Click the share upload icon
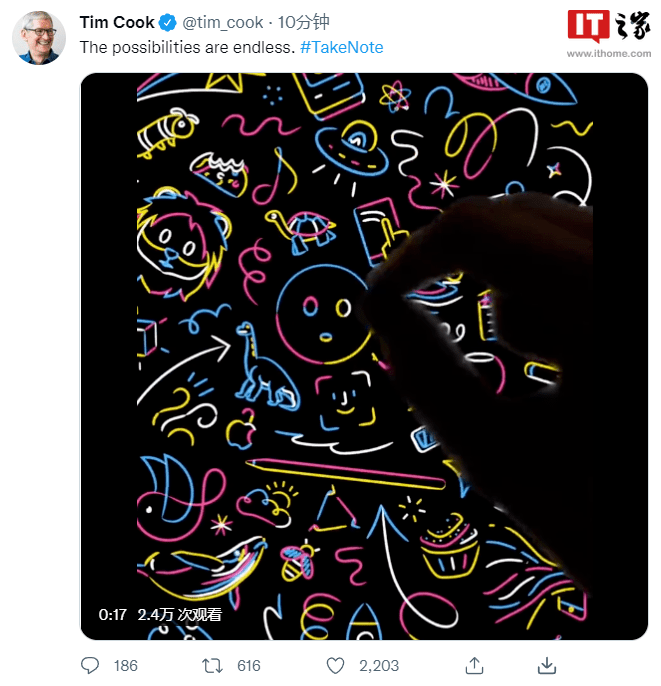The image size is (661, 686). [475, 665]
